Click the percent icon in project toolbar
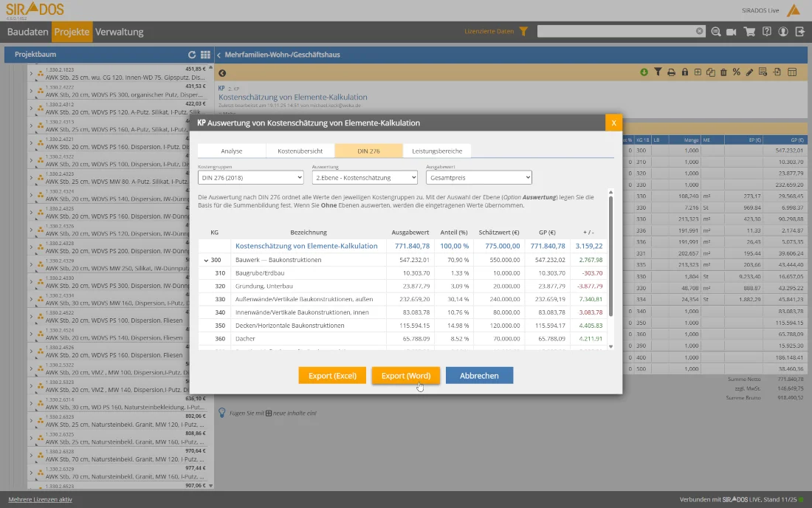 click(736, 72)
